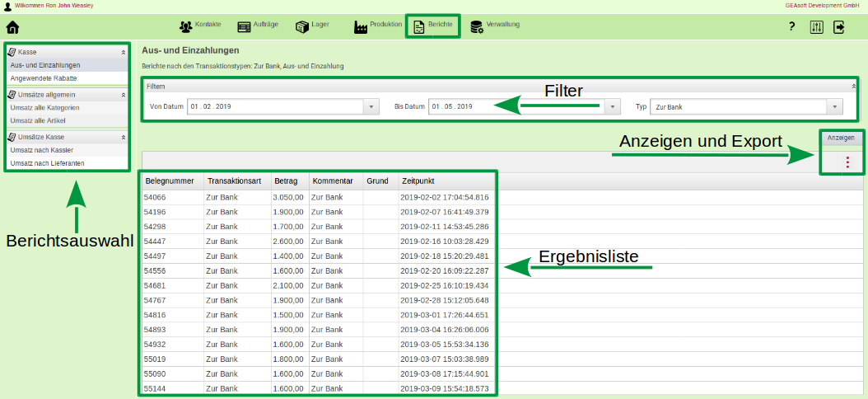
Task: Collapse the Filtern panel
Action: (854, 86)
